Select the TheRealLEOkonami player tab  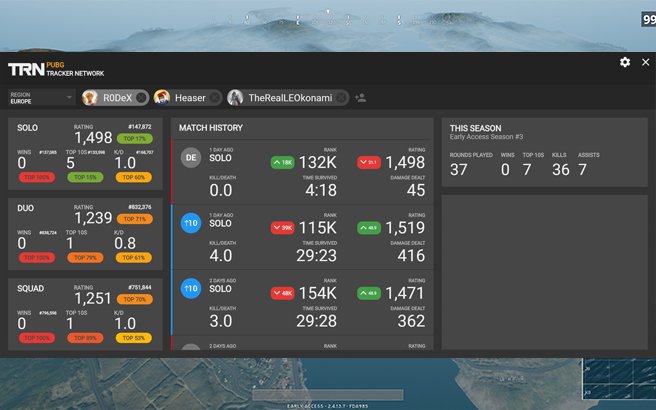coord(288,98)
